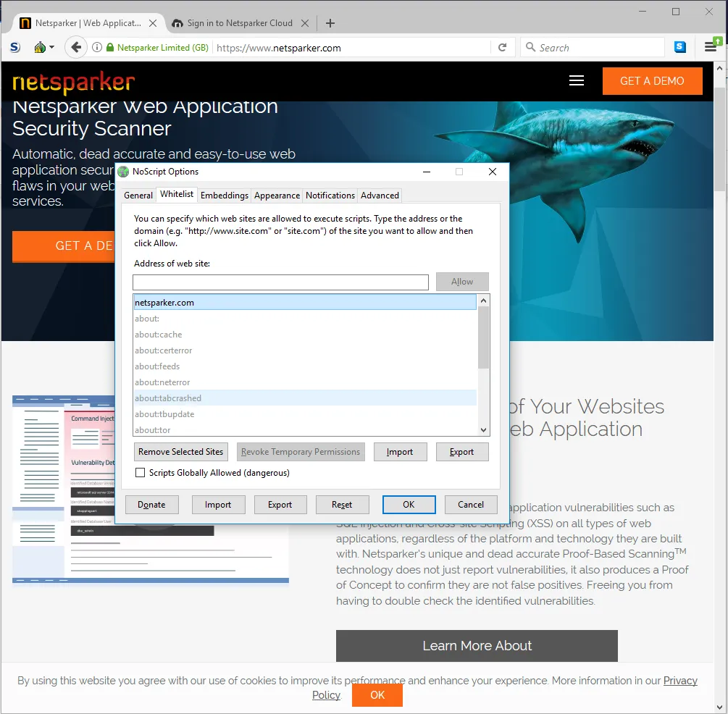728x714 pixels.
Task: Toggle Scripts Globally Allowed (dangerous) checkbox
Action: coord(140,473)
